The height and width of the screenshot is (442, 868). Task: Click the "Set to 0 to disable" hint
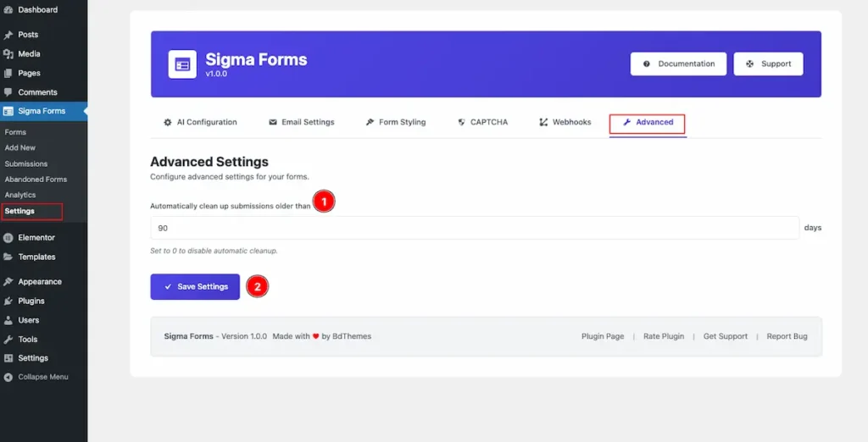[x=214, y=251]
